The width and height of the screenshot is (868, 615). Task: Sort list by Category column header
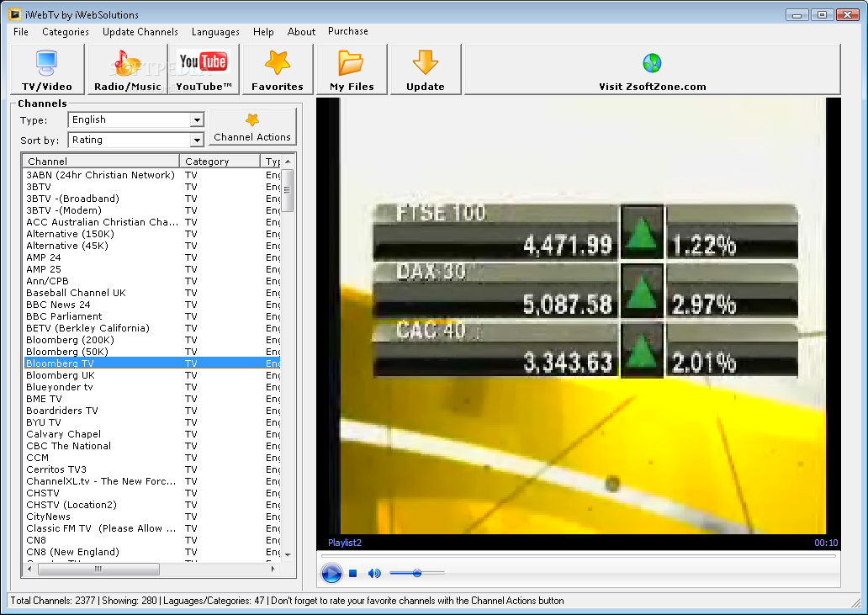click(220, 161)
